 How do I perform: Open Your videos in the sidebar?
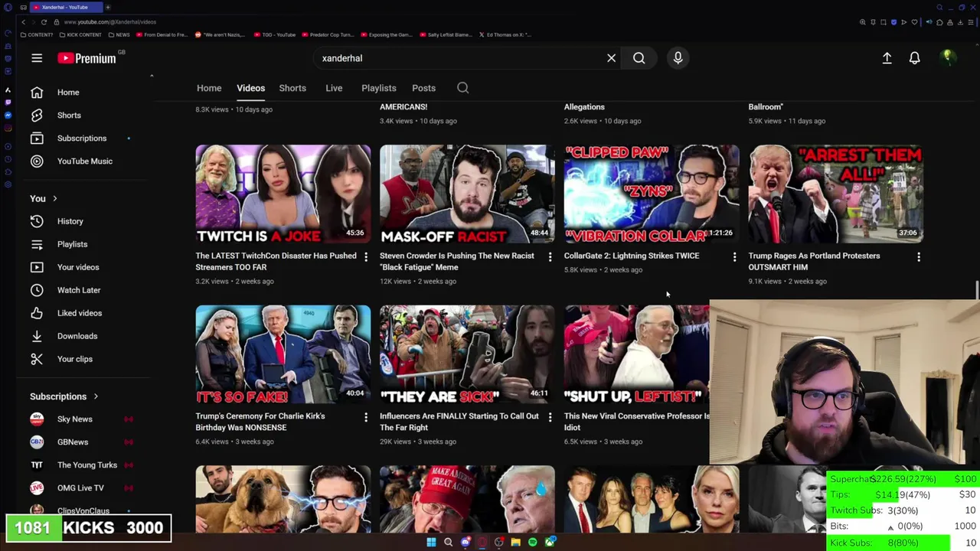coord(84,267)
